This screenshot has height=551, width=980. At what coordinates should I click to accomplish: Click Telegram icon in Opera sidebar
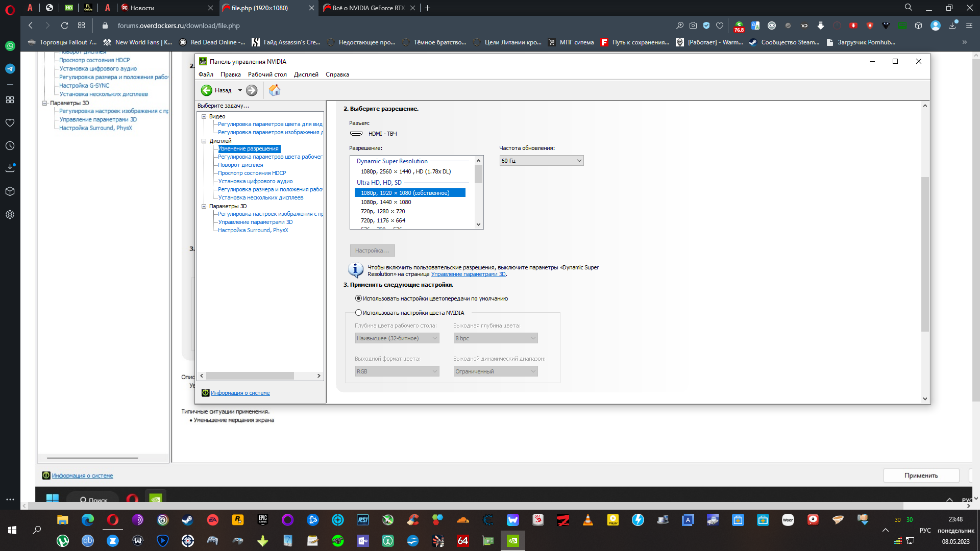[x=10, y=69]
